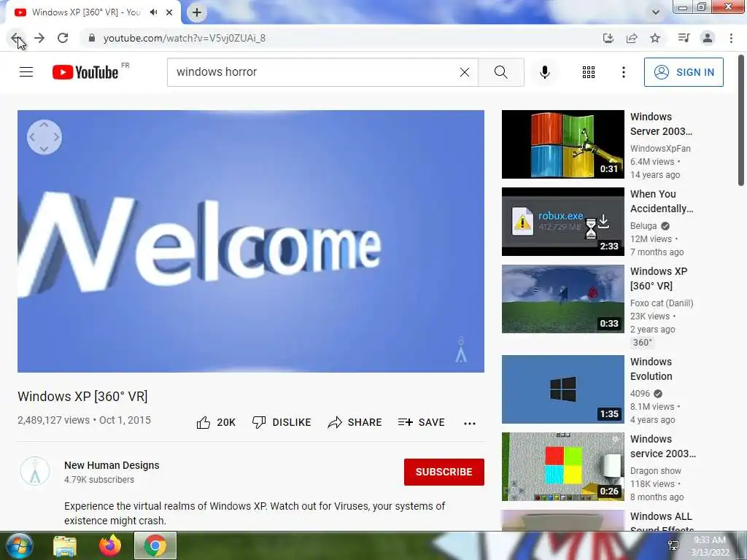Viewport: 747px width, 560px height.
Task: Click the browser forward arrow
Action: 39,38
